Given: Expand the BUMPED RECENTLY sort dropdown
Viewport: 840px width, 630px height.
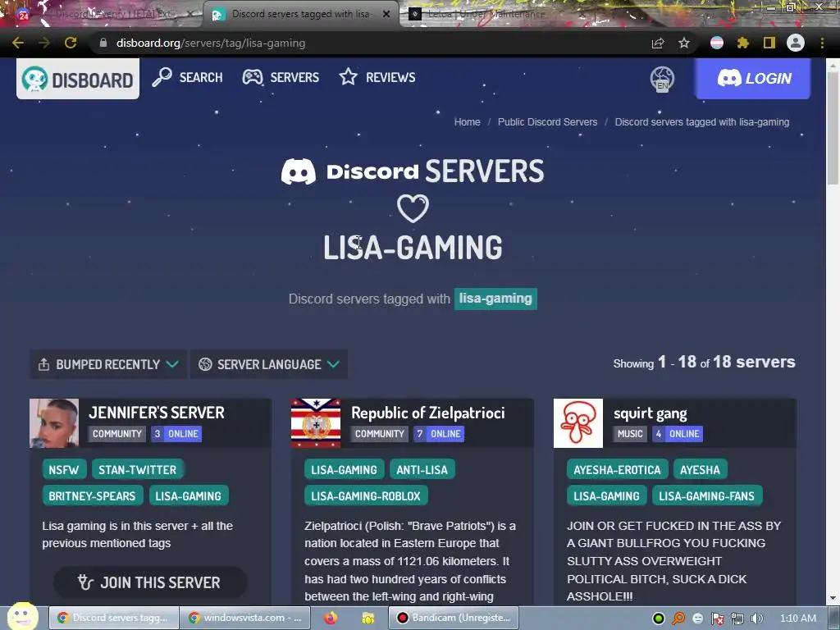Looking at the screenshot, I should tap(108, 364).
